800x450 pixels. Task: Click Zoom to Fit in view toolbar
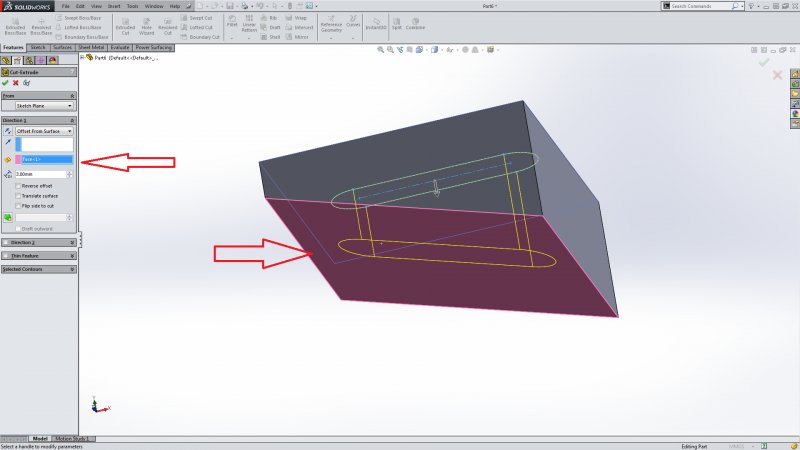380,50
